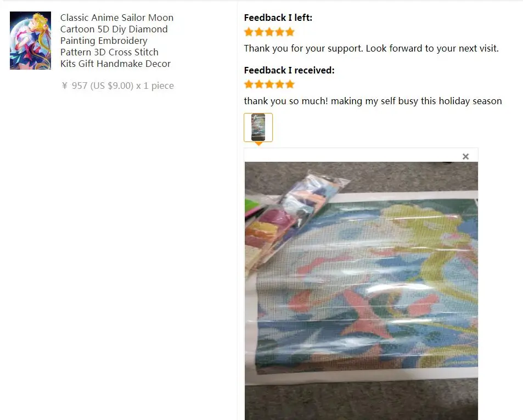Click fifth star under Feedback I received
523x420 pixels.
[x=290, y=84]
